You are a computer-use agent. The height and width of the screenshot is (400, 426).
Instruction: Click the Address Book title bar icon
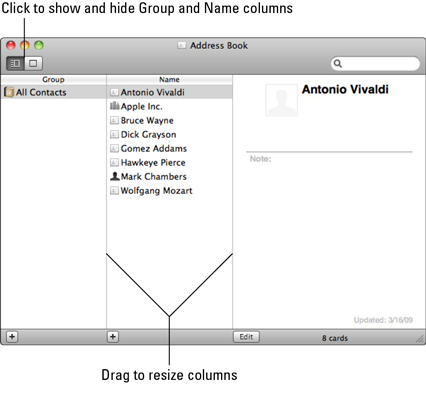pos(182,45)
